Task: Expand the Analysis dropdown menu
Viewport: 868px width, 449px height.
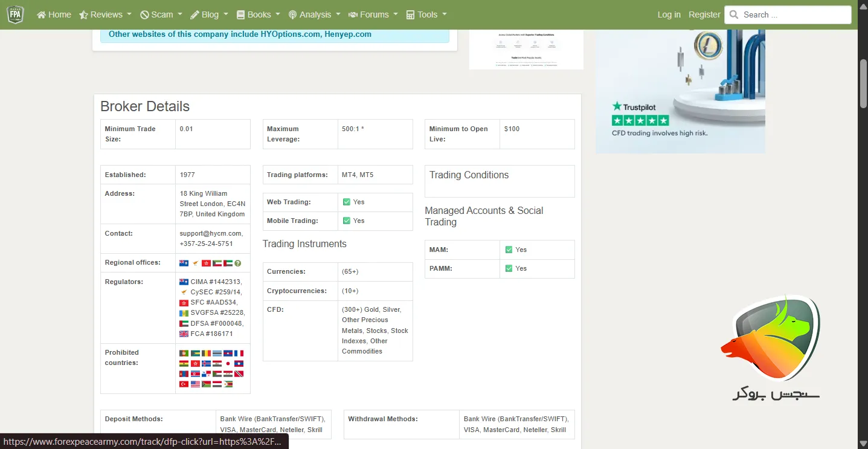Action: 314,15
